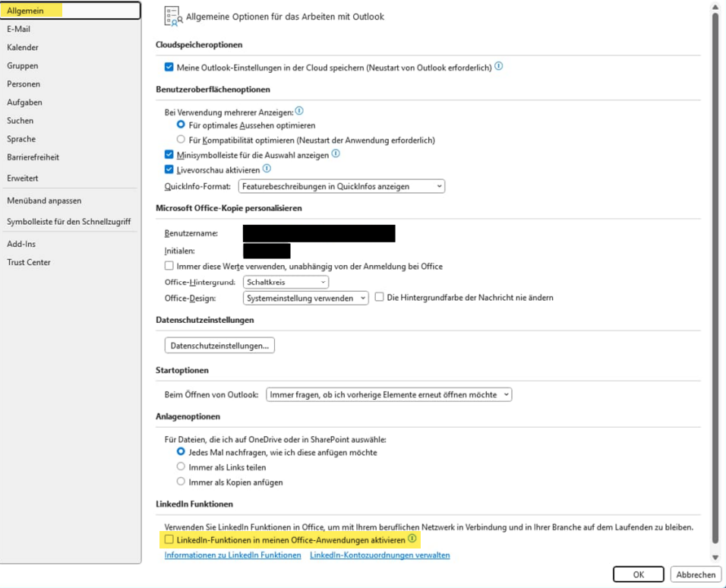
Task: Uncheck 'Meine Outlook-Einstellungen in der Cloud speichern'
Action: pyautogui.click(x=169, y=67)
